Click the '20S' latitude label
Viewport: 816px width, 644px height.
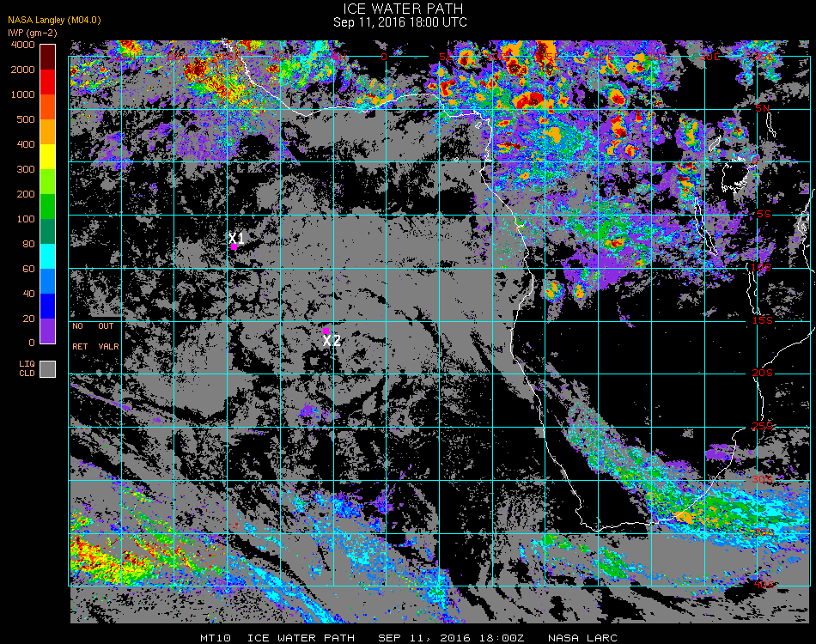[x=763, y=374]
